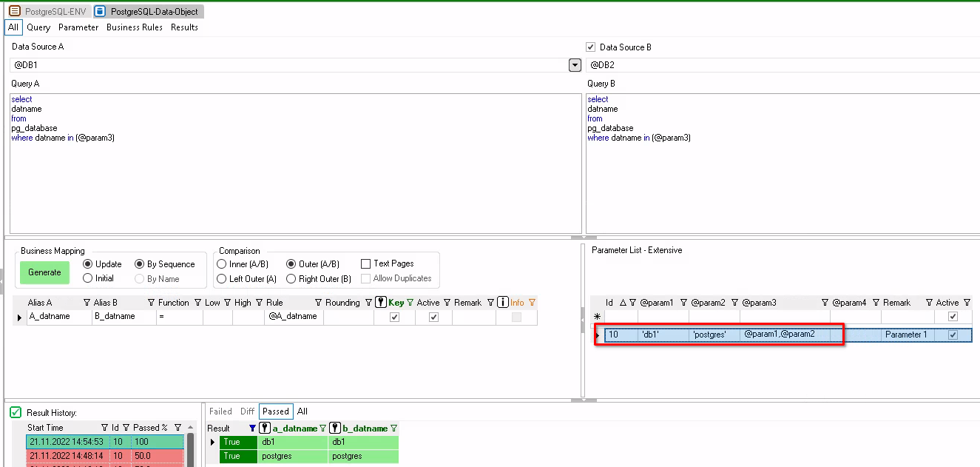Screen dimensions: 980x467
Task: Open the Failed results tab
Action: pyautogui.click(x=220, y=411)
